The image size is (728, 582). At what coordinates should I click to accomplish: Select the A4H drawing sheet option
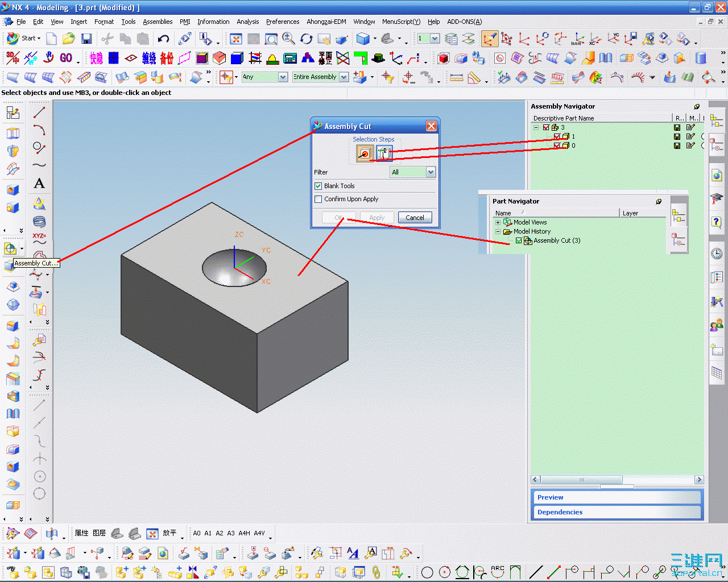[x=244, y=533]
